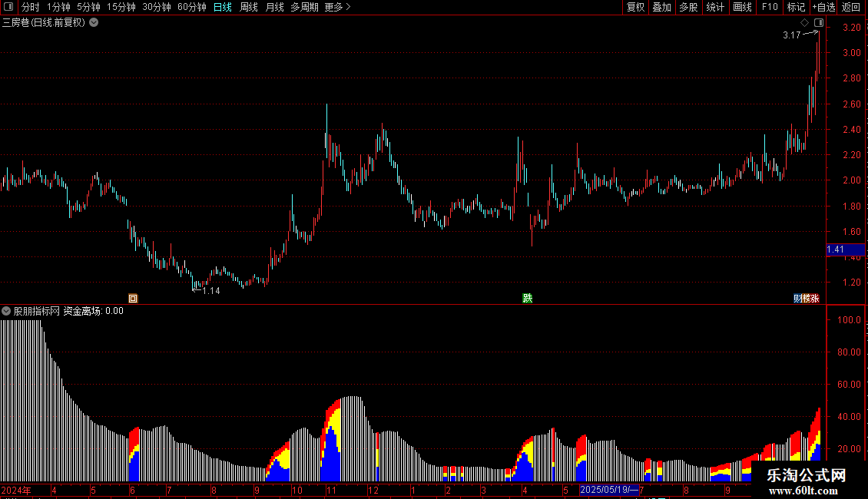Click the 20.00 indicator axis label
Screen dimensions: 868x499
(849, 448)
